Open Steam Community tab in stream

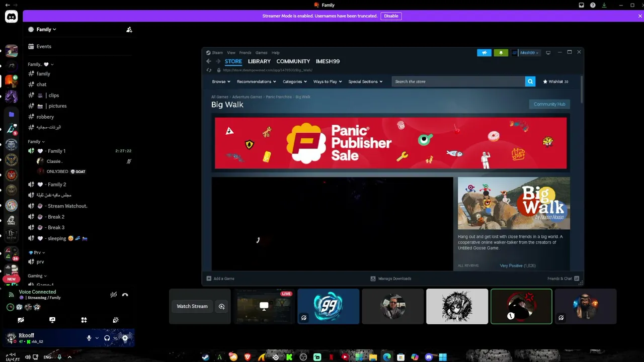tap(293, 61)
